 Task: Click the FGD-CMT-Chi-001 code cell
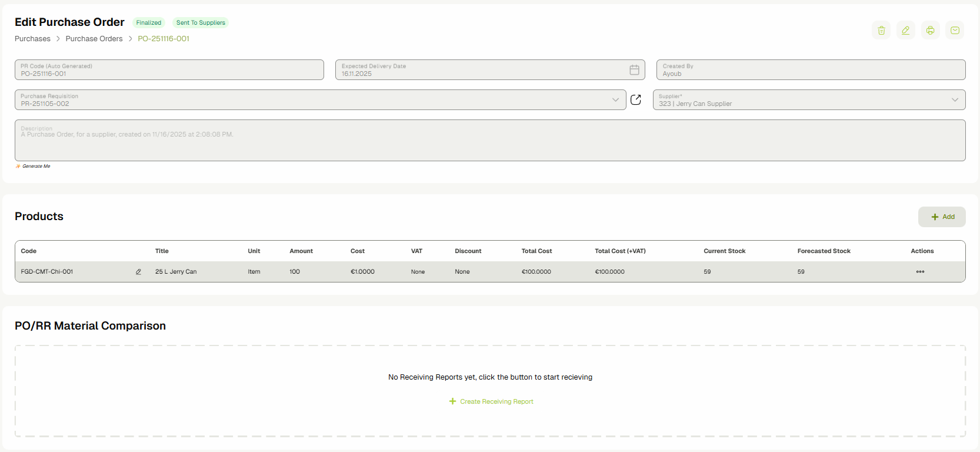click(x=47, y=272)
